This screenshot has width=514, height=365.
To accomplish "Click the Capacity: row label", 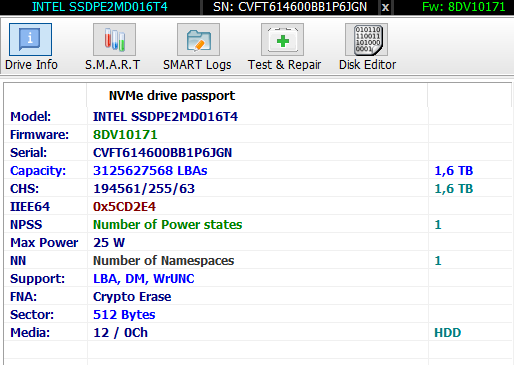I will click(x=38, y=171).
